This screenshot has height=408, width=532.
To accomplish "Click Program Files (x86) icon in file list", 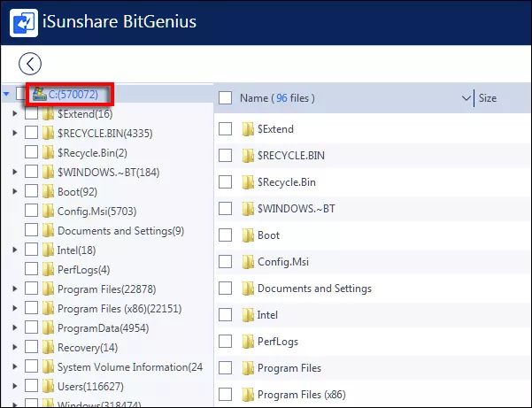I will tap(248, 395).
